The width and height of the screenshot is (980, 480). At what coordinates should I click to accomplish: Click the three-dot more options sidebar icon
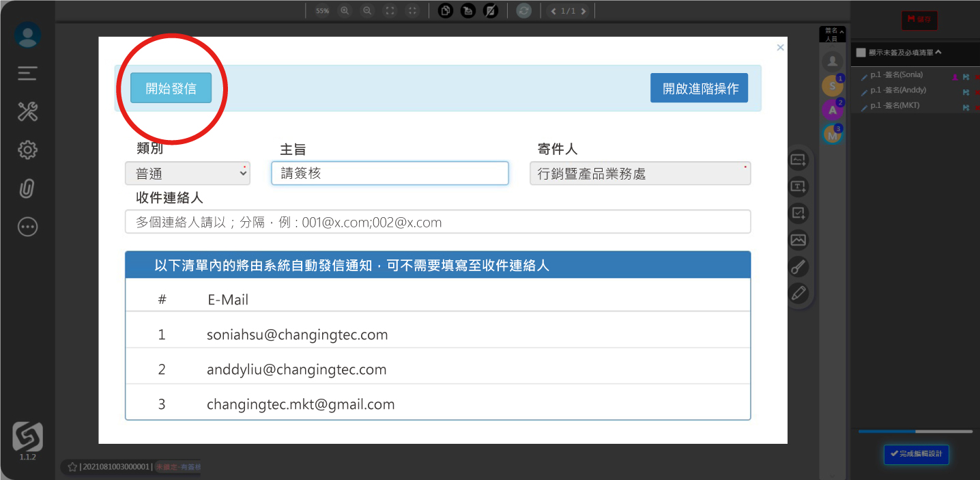[x=27, y=227]
